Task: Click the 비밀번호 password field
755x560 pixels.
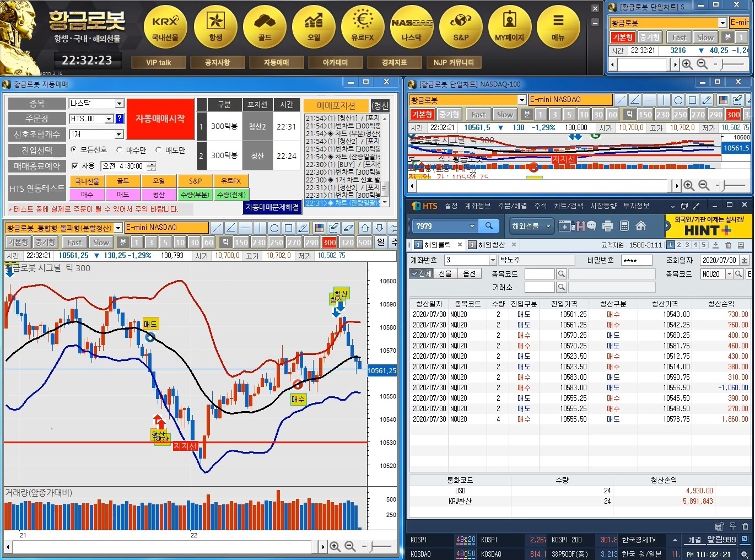Action: (636, 260)
